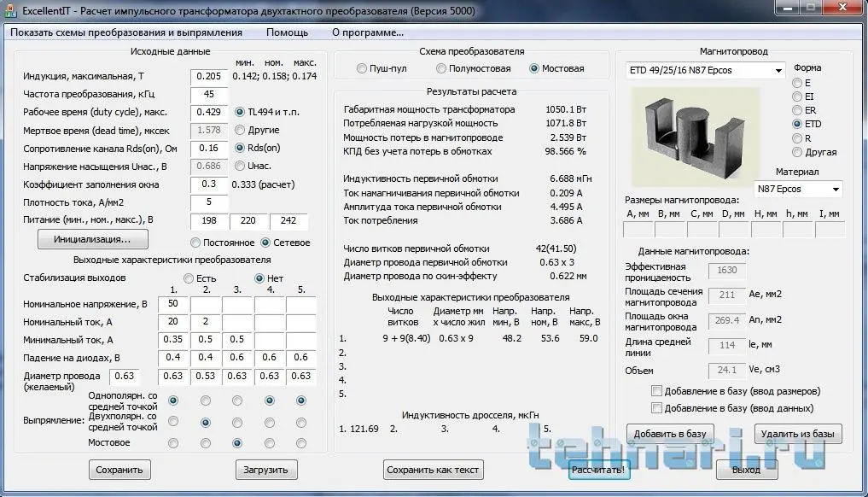Click the minimum supply voltage field 198
Viewport: 868px width, 497px height.
click(209, 220)
